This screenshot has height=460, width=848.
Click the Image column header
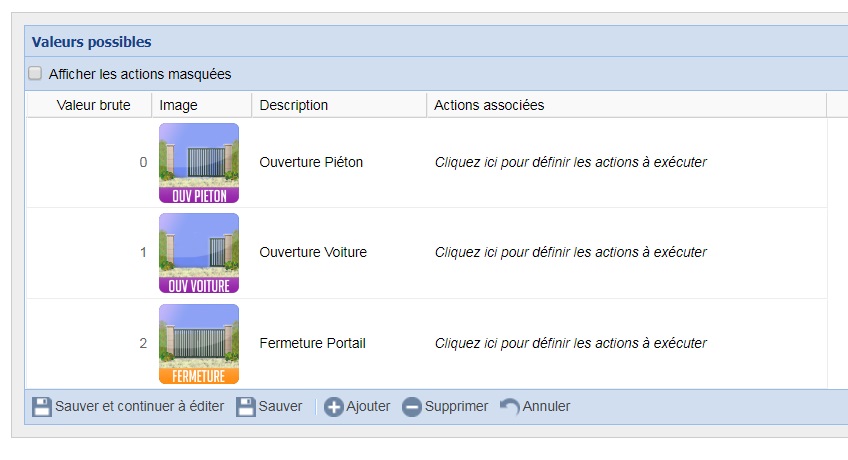179,105
